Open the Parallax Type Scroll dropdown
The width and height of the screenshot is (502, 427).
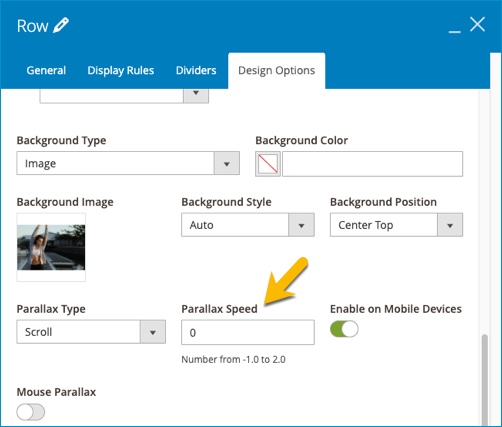coord(153,332)
